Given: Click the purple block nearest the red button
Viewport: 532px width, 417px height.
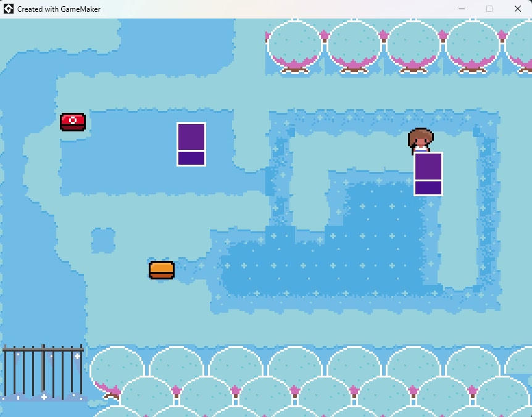Looking at the screenshot, I should tap(191, 144).
